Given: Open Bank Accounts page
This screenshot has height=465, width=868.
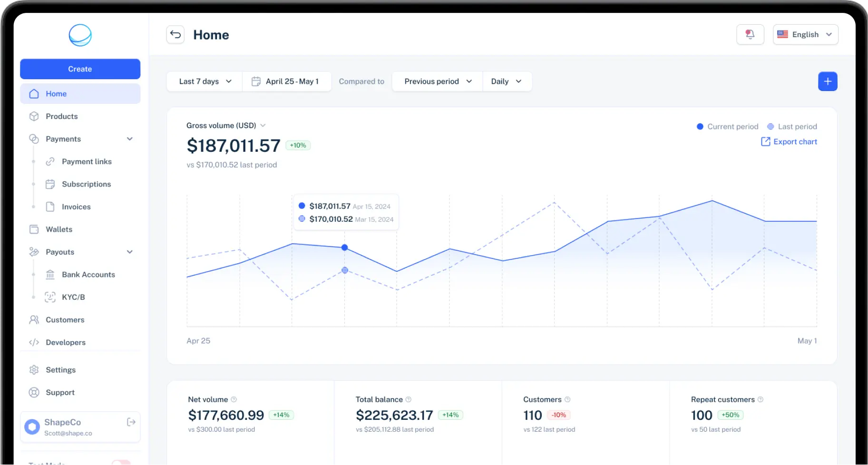Looking at the screenshot, I should (88, 275).
